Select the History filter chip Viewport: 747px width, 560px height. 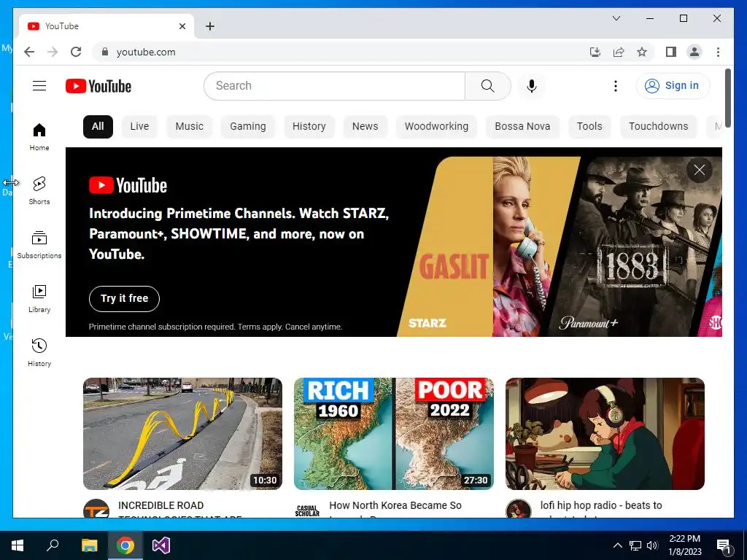309,127
